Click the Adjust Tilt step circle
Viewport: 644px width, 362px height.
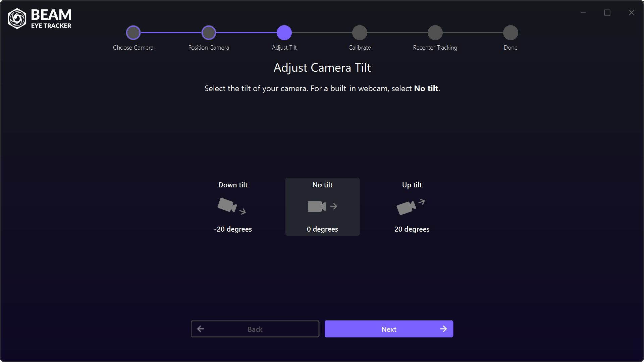pyautogui.click(x=284, y=33)
